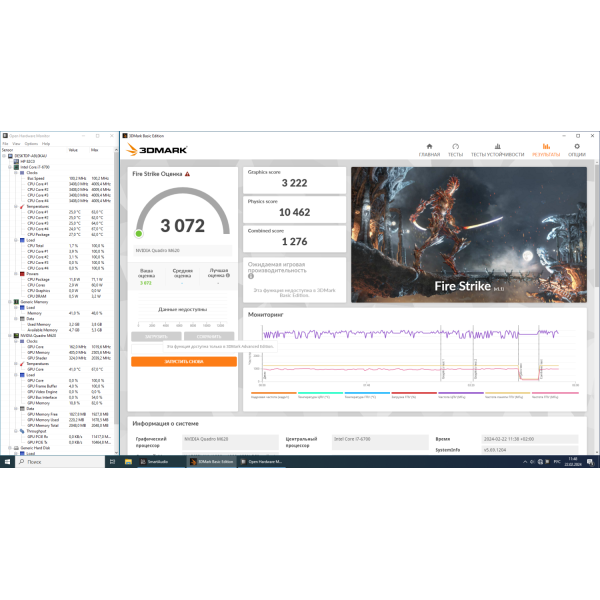
Task: Click the orange run again button
Action: point(184,362)
